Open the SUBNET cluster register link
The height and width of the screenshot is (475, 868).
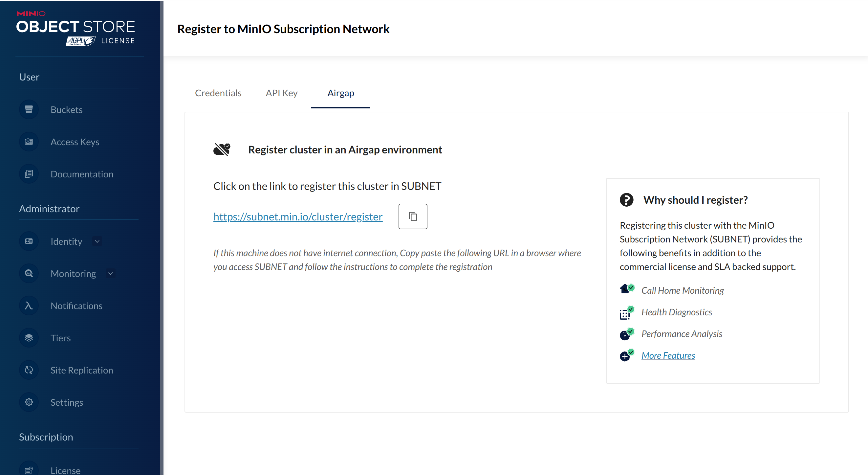point(297,216)
